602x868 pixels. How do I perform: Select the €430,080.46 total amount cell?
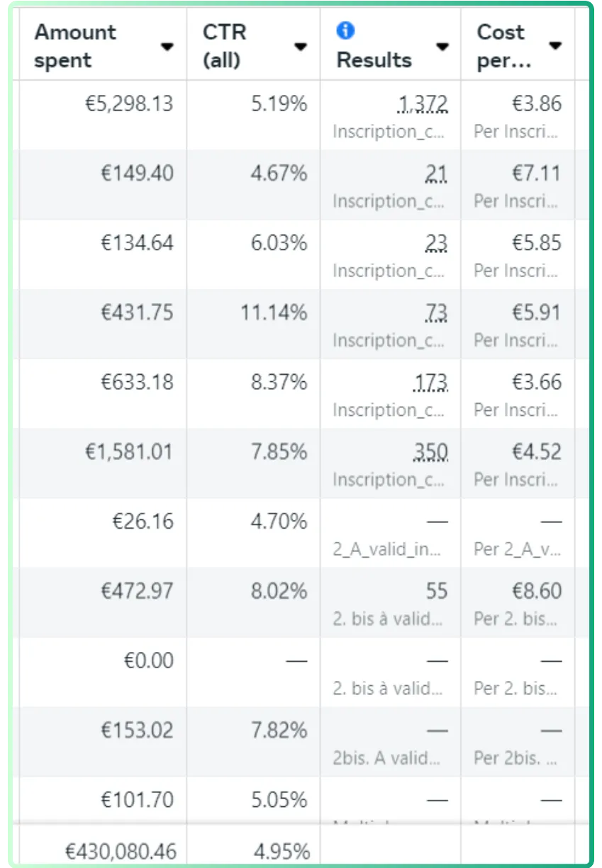121,851
